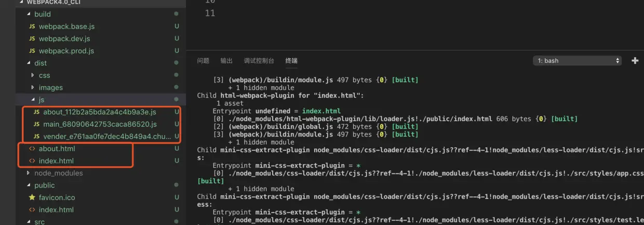Click HTML icon of dist index.html

tap(32, 161)
